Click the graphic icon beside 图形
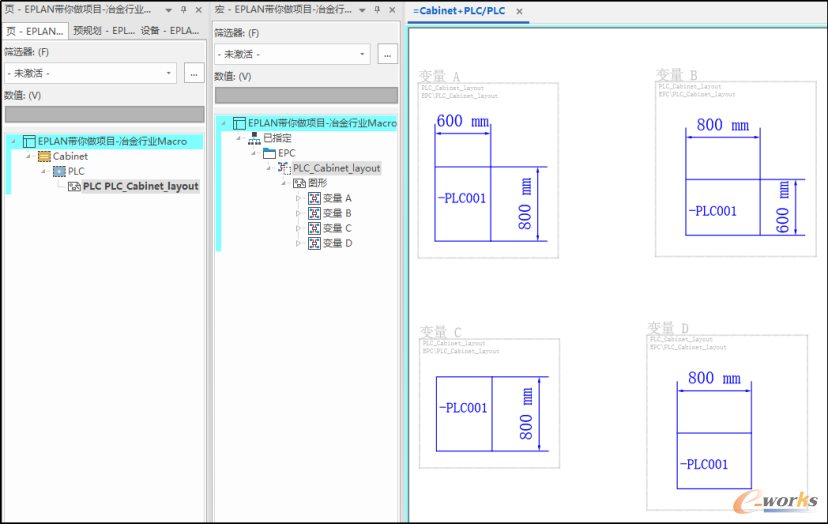 click(299, 183)
